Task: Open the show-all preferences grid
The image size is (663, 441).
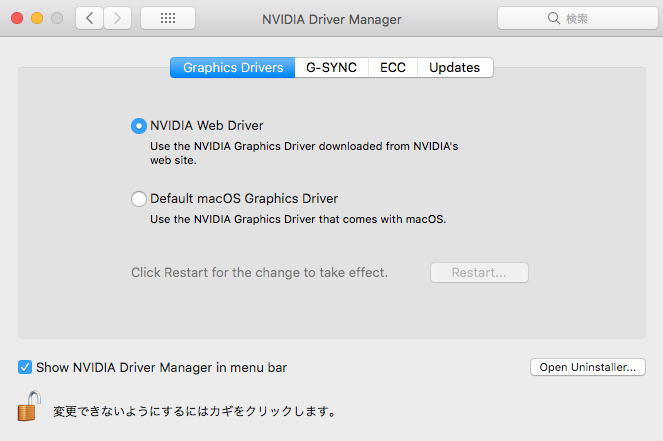Action: pyautogui.click(x=168, y=18)
